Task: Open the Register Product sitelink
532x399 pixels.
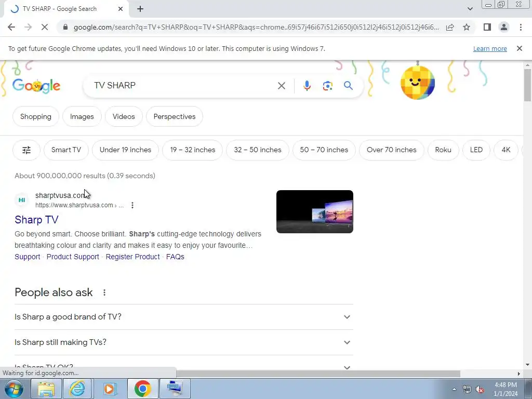Action: click(x=132, y=257)
